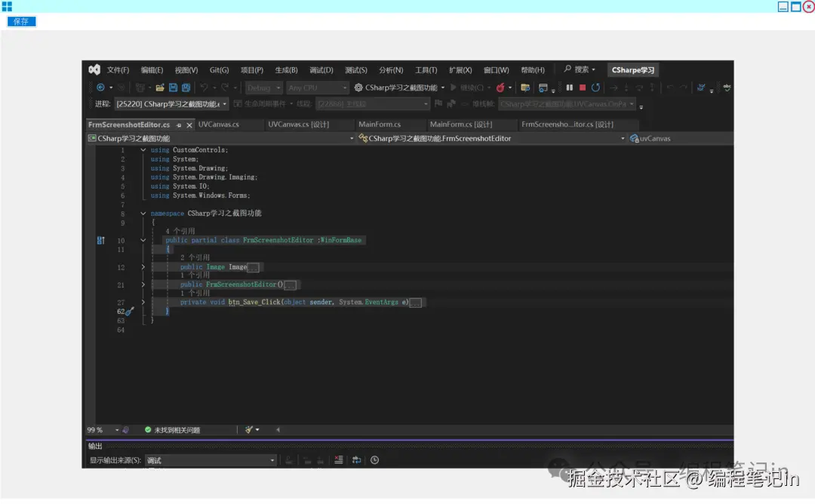Open the Debug configuration dropdown
Viewport: 815px width, 504px height.
263,88
